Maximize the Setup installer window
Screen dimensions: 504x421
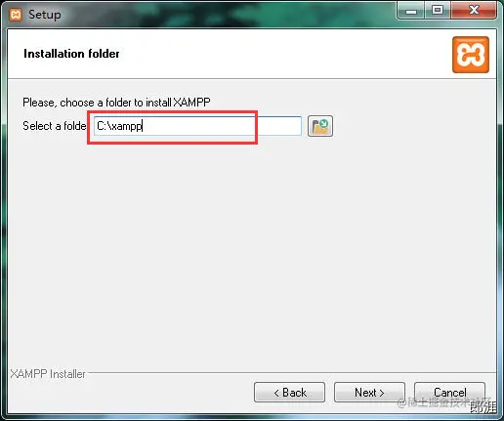click(438, 11)
